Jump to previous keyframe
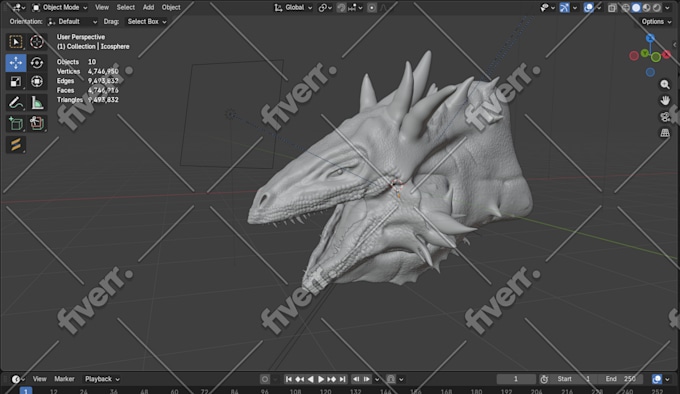 pos(300,379)
